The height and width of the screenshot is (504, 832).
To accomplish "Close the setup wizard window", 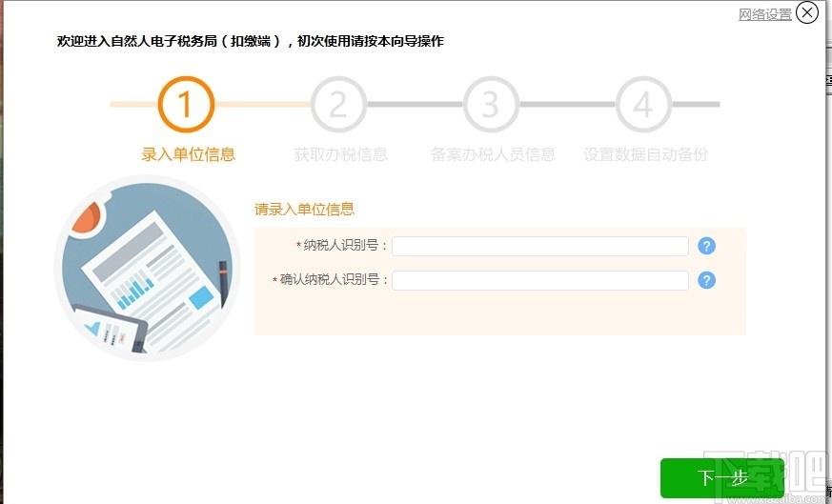I will 807,12.
